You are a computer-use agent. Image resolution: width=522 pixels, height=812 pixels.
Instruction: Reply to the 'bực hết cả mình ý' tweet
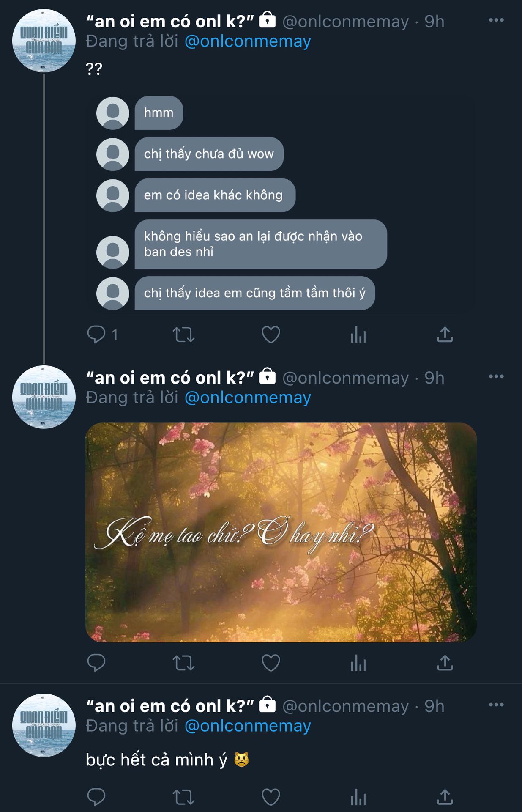(96, 797)
